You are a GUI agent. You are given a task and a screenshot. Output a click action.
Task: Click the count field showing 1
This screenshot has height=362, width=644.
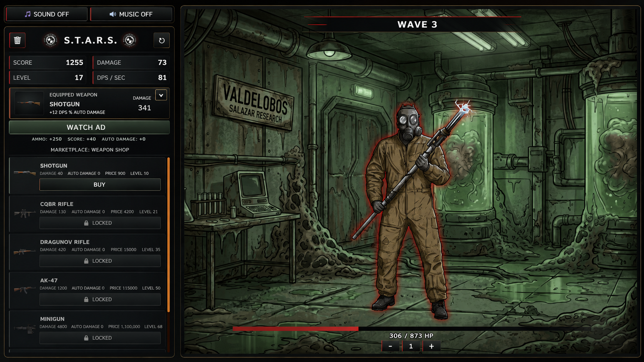[x=411, y=346]
